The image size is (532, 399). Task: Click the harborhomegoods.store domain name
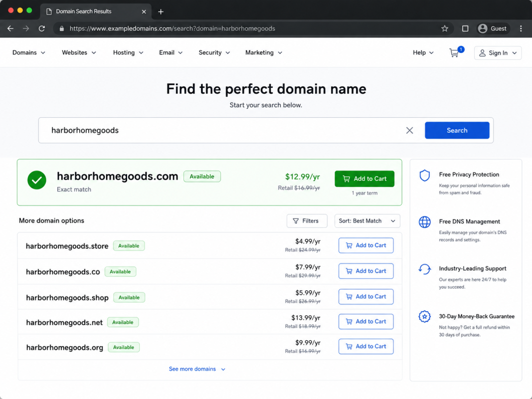(67, 246)
